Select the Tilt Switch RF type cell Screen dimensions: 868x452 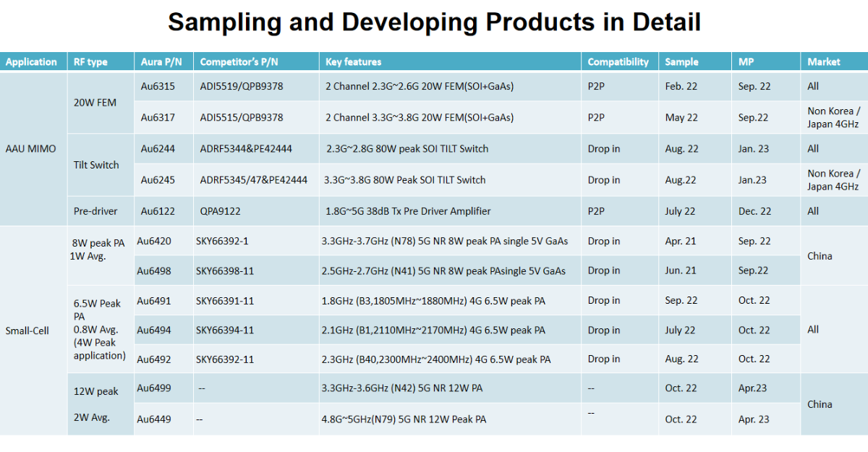click(96, 165)
